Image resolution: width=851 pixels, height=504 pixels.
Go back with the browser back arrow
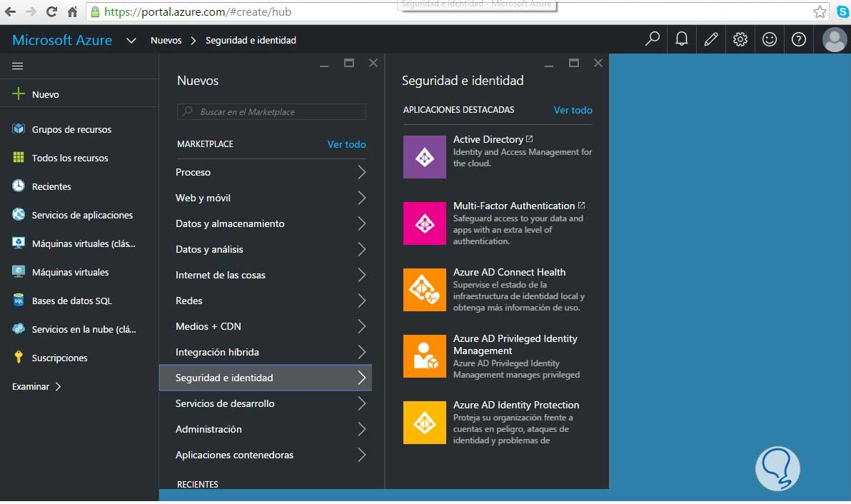point(10,11)
